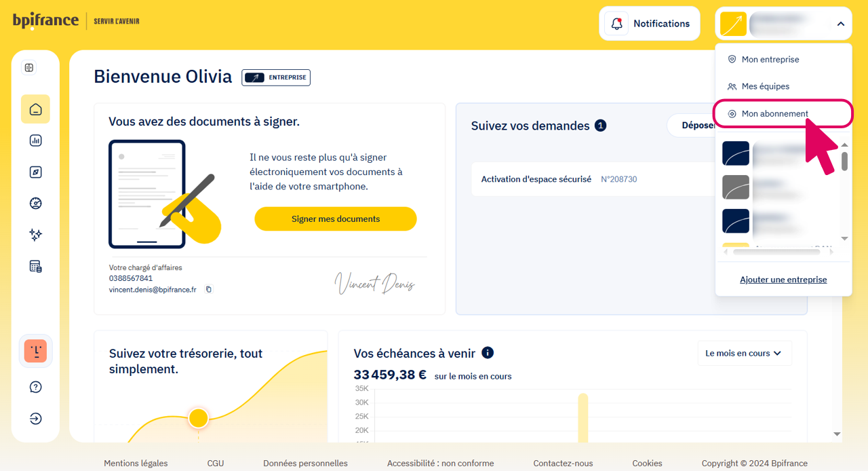Click info icon beside Vos échéances à venir
Screen dimensions: 868x471
[488, 353]
